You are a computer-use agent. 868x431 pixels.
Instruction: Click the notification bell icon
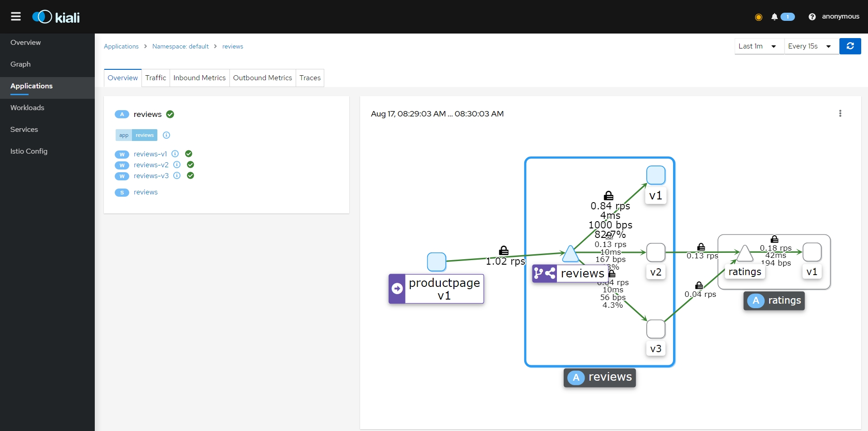click(x=774, y=17)
